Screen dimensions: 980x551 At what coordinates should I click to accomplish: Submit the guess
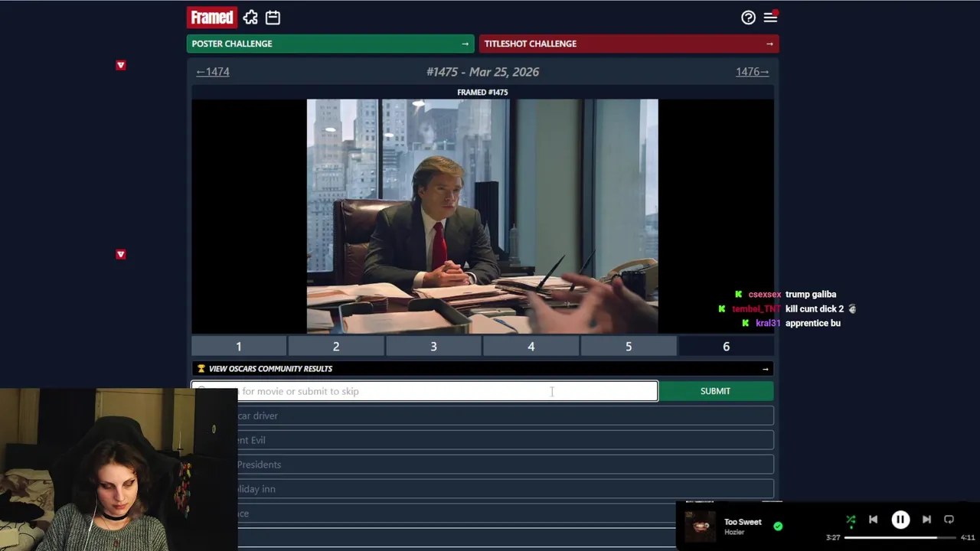click(x=715, y=391)
